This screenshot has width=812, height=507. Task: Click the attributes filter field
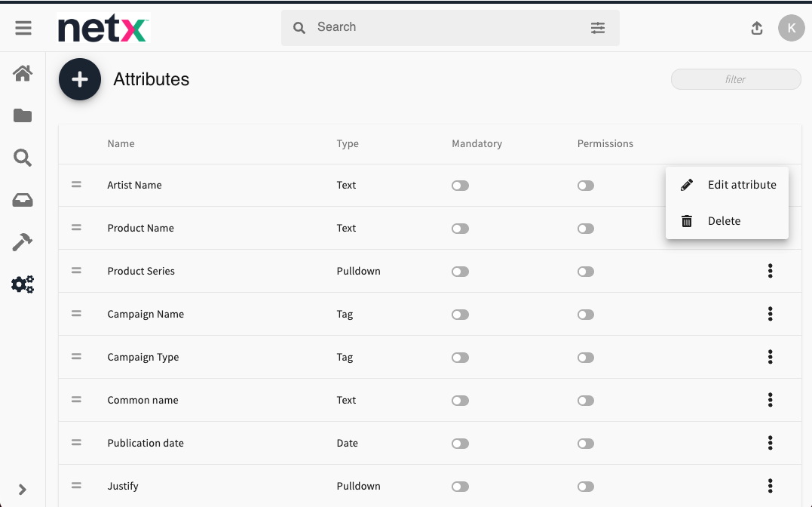(736, 79)
